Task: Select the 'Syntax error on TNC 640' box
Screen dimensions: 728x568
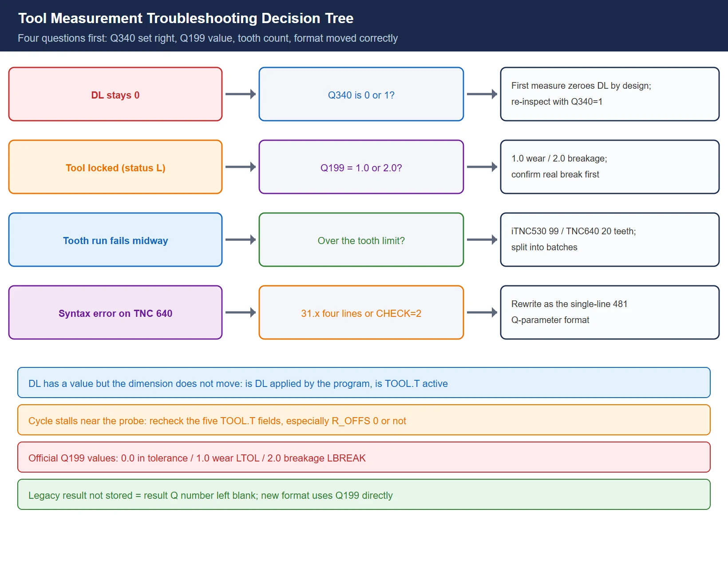Action: tap(115, 312)
